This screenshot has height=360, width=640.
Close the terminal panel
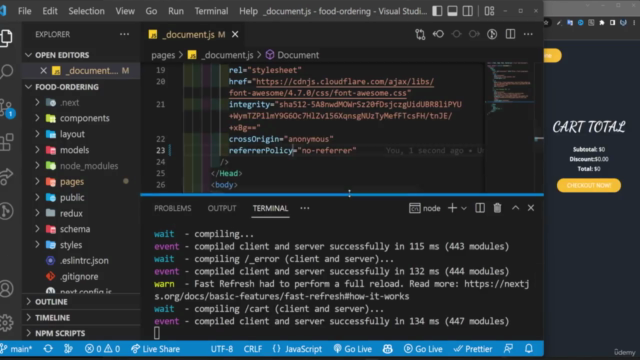pos(531,208)
